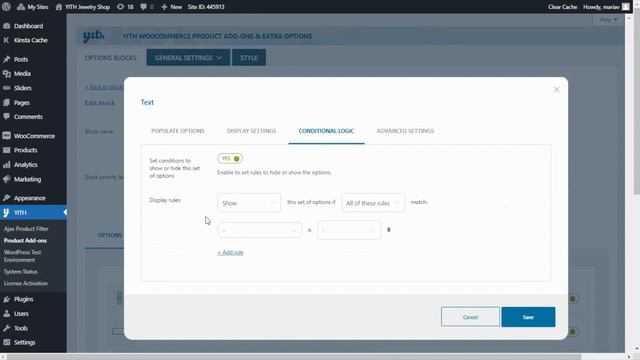
Task: Open the first rule option dropdown
Action: point(260,230)
